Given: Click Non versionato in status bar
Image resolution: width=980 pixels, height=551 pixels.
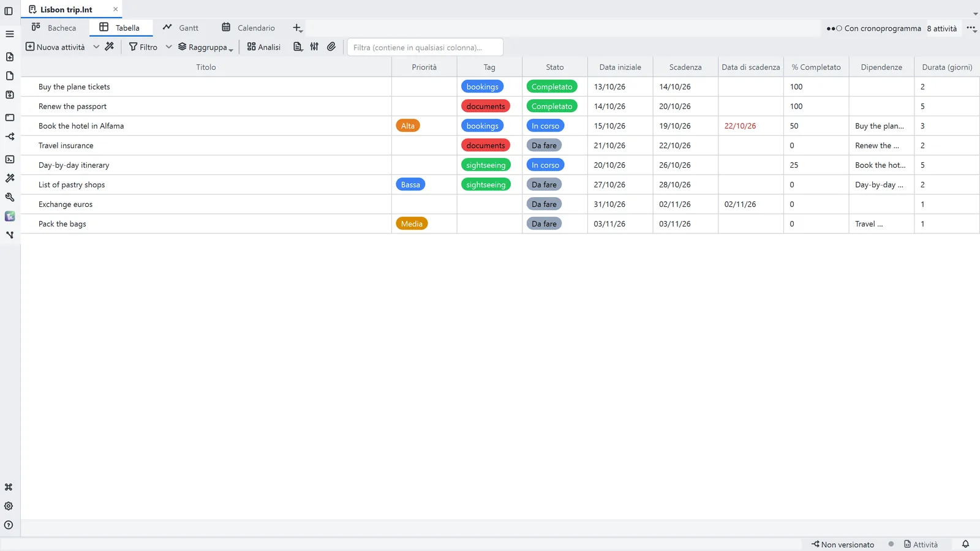Looking at the screenshot, I should coord(843,544).
